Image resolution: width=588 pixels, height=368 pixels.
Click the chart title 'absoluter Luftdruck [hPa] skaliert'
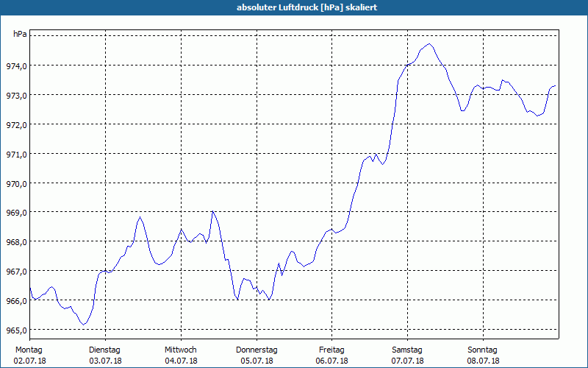coord(306,7)
